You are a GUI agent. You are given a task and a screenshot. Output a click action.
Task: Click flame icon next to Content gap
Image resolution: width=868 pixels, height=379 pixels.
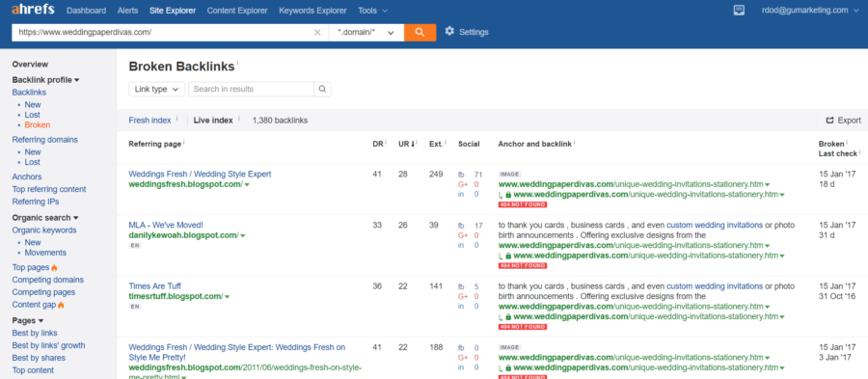[x=61, y=305]
